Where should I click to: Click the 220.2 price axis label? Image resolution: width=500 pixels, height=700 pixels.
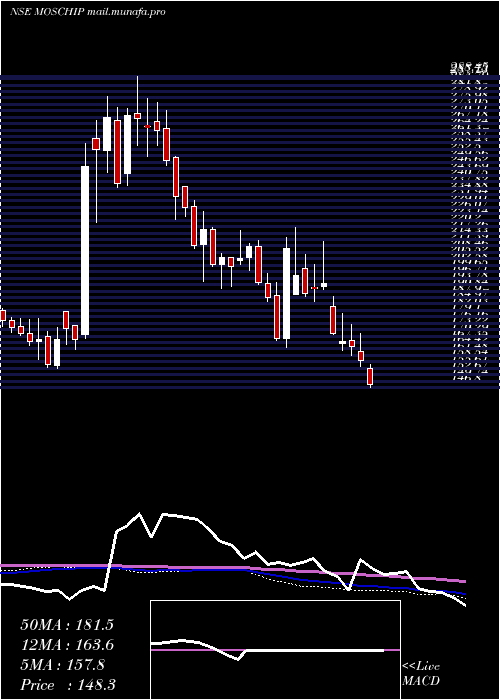point(468,217)
